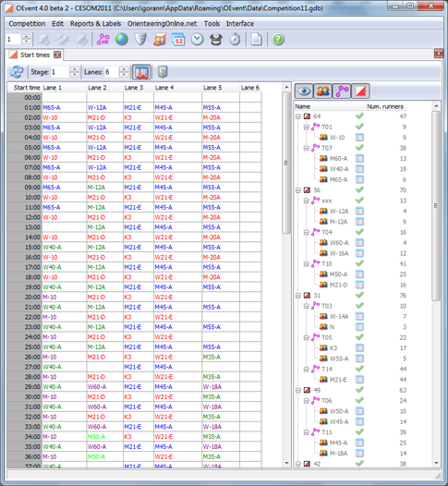Click the clock icon in toolbar
Image resolution: width=448 pixels, height=486 pixels.
click(x=197, y=40)
